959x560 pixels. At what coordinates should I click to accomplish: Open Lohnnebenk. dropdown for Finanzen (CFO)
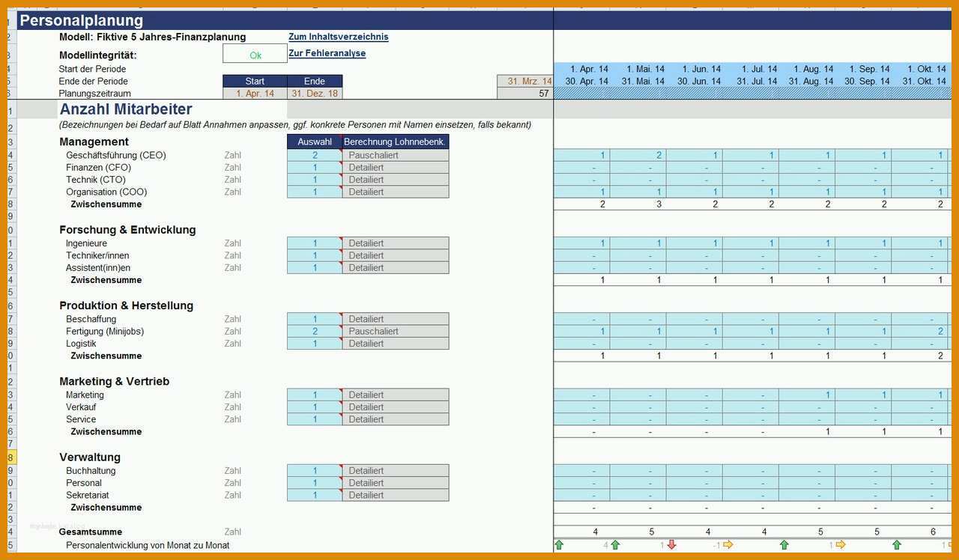click(x=396, y=168)
